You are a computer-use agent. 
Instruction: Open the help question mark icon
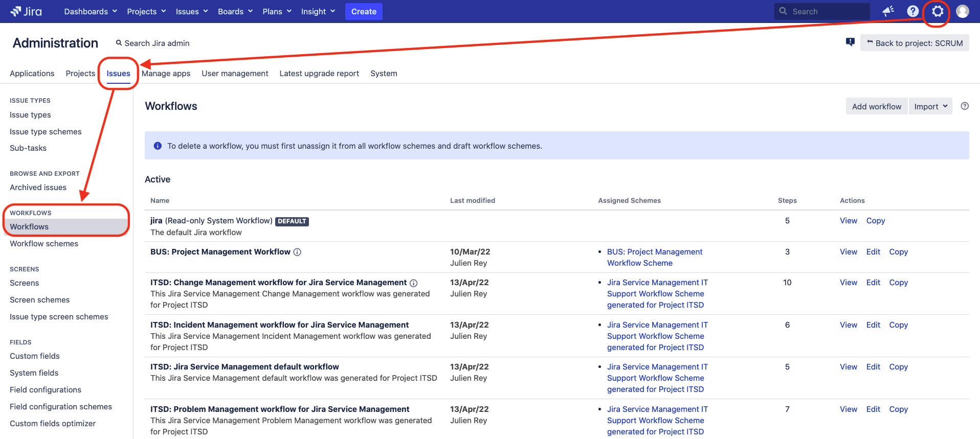coord(913,11)
